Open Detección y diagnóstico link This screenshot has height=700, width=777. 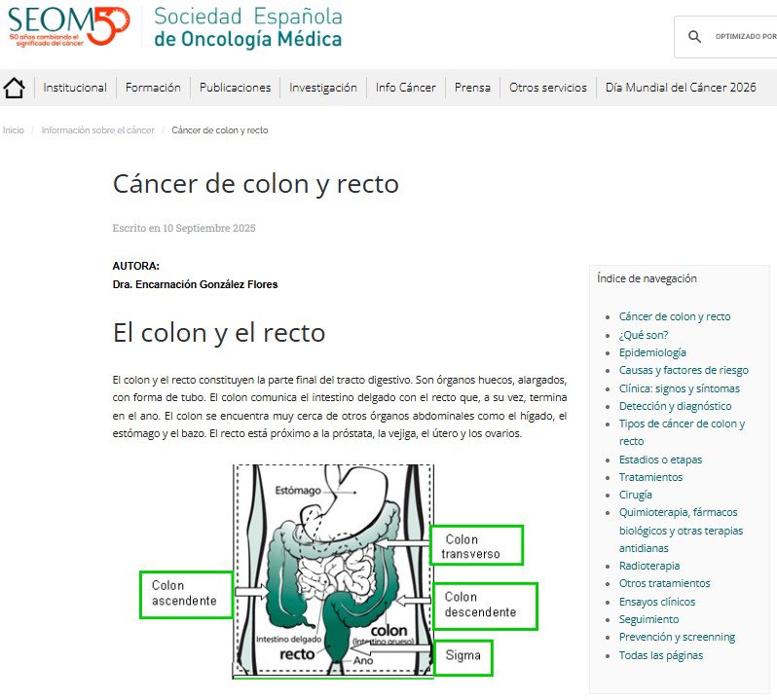(675, 406)
